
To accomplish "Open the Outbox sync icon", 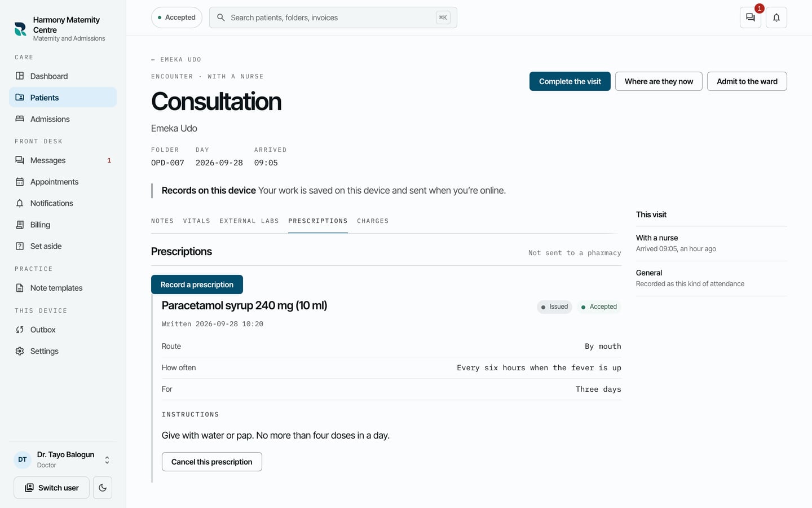I will 20,330.
